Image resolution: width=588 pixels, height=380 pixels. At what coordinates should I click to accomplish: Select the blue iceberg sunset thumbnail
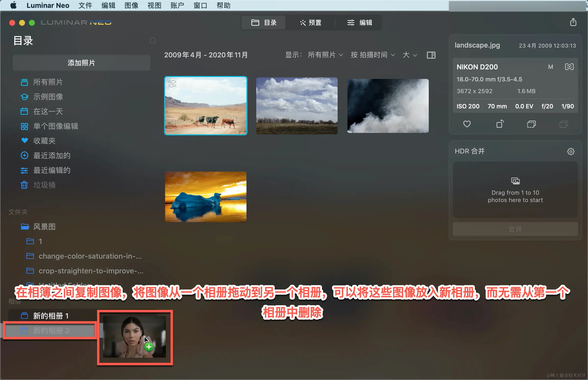point(206,197)
